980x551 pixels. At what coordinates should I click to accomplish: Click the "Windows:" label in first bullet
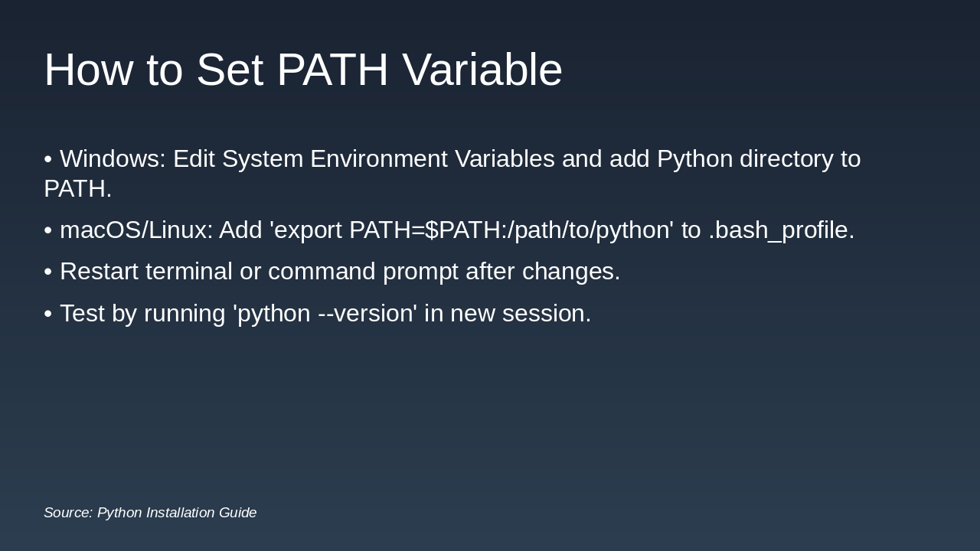pyautogui.click(x=113, y=159)
